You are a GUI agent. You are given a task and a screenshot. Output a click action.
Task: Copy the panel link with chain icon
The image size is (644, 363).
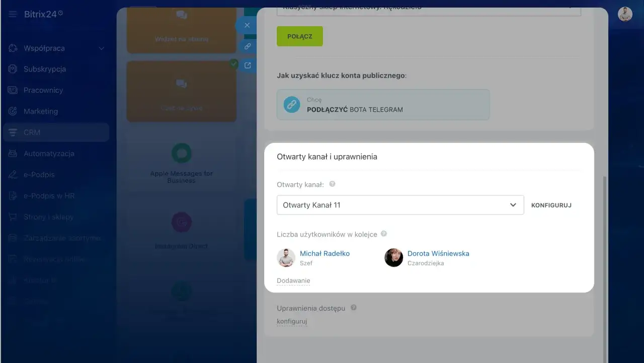248,46
